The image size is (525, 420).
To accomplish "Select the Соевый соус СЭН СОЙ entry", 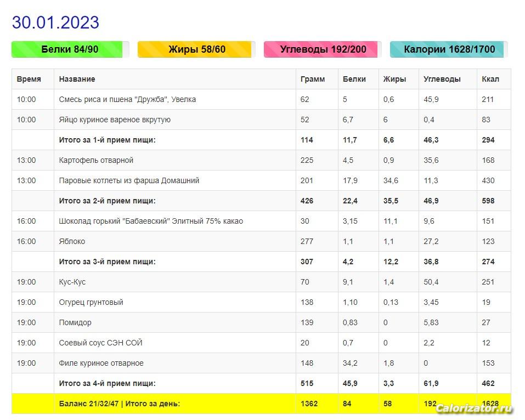I will pos(101,343).
